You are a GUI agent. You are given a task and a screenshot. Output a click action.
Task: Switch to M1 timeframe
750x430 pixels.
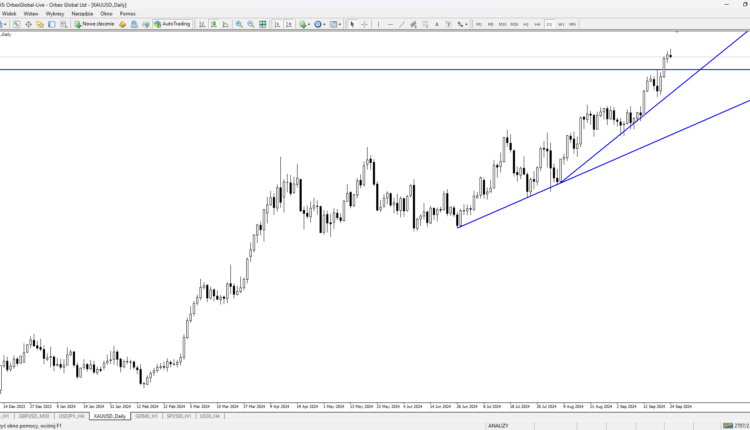479,24
